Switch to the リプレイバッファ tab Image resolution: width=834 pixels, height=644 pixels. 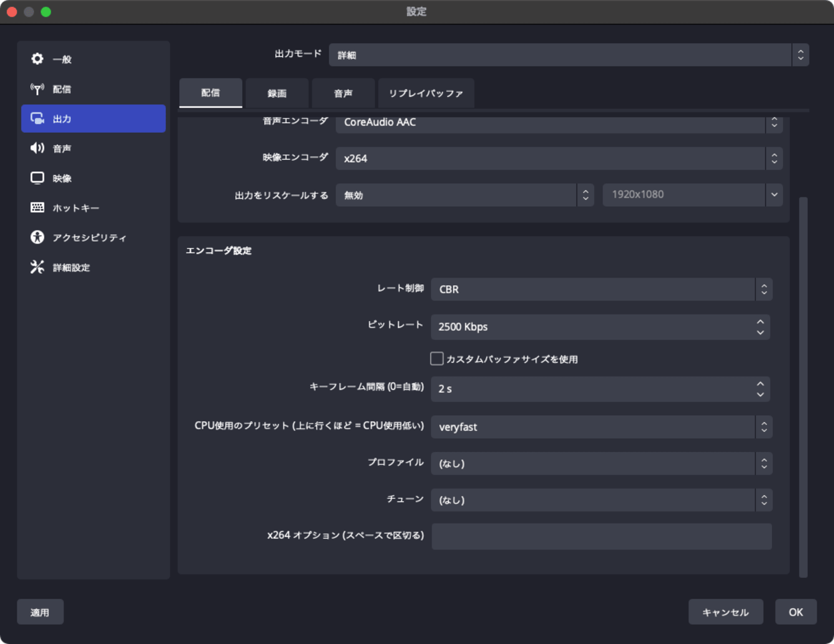pyautogui.click(x=426, y=93)
